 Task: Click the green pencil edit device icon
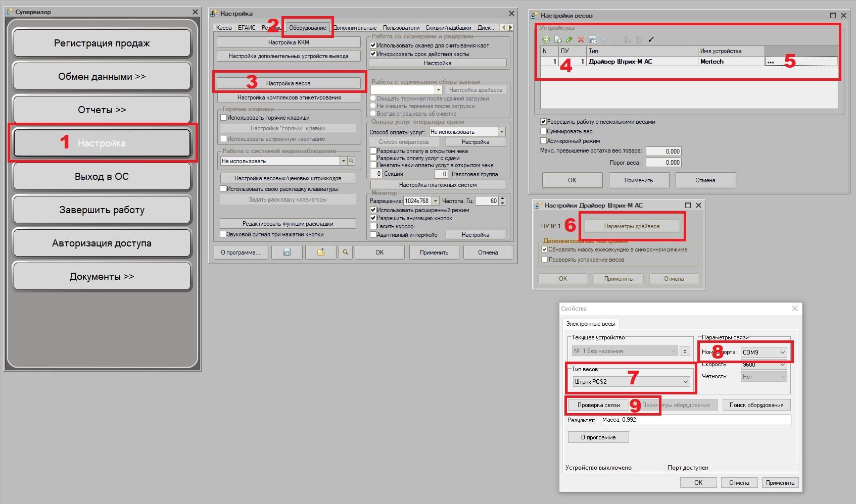(569, 39)
